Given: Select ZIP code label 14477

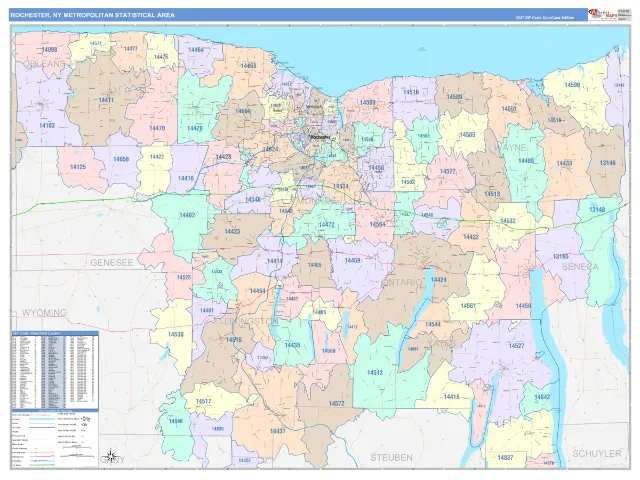Looking at the screenshot, I should [x=130, y=49].
